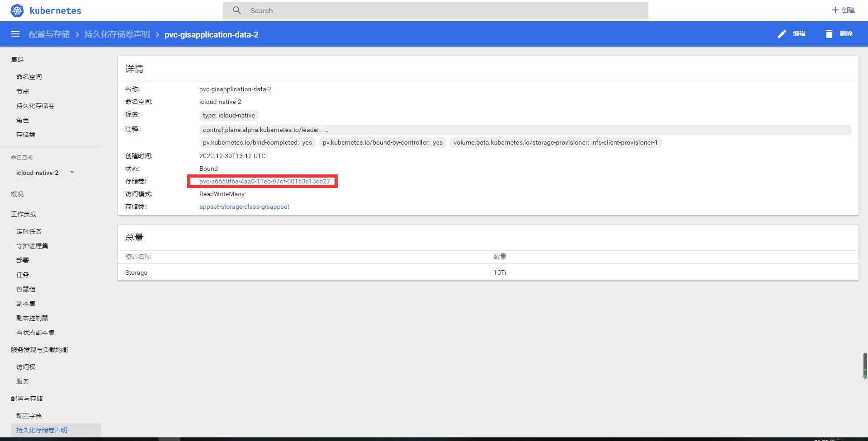Open the hamburger navigation drawer
Viewport: 868px width, 441px height.
click(x=15, y=34)
